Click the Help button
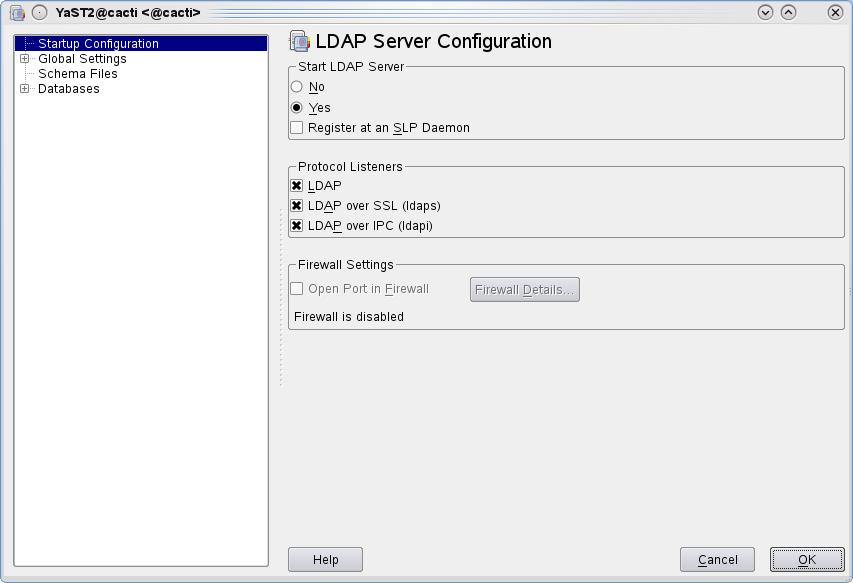This screenshot has width=853, height=583. (x=325, y=559)
